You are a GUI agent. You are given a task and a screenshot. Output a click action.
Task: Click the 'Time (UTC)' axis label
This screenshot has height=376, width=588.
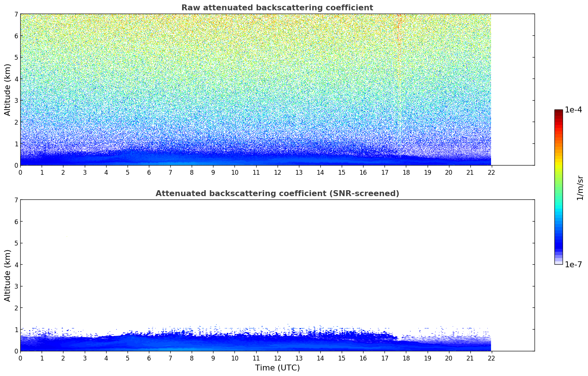pyautogui.click(x=277, y=368)
